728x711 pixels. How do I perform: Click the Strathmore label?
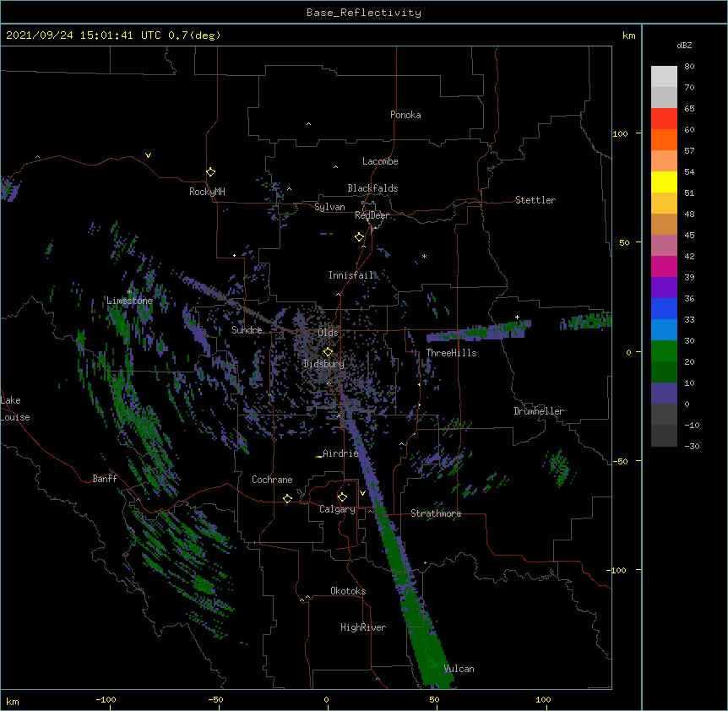(x=436, y=513)
